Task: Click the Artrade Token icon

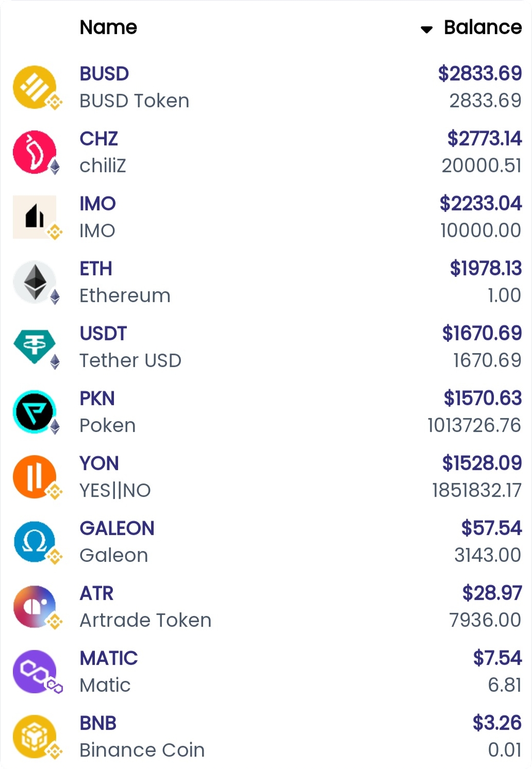Action: point(35,607)
